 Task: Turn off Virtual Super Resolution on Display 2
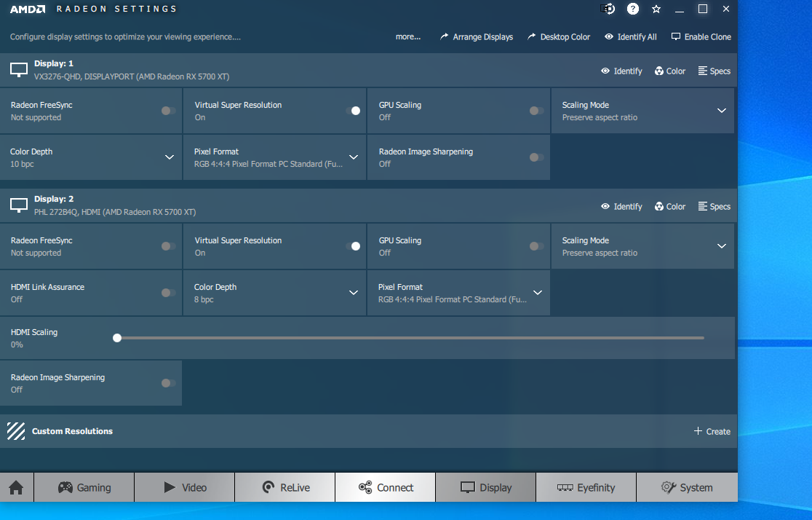pyautogui.click(x=353, y=246)
